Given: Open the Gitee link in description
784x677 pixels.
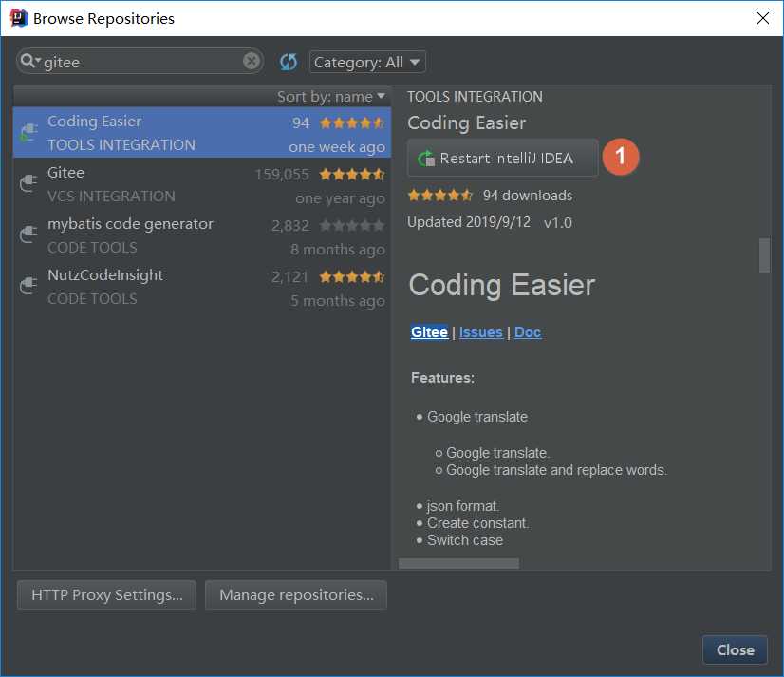Looking at the screenshot, I should pos(429,332).
